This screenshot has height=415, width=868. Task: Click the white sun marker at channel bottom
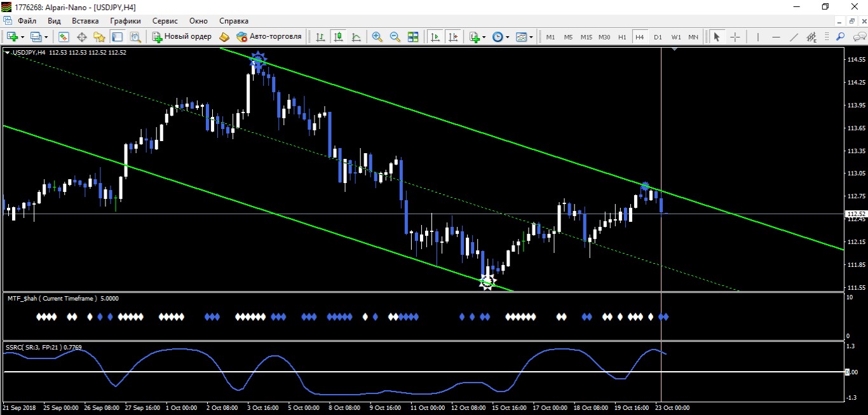[x=487, y=282]
